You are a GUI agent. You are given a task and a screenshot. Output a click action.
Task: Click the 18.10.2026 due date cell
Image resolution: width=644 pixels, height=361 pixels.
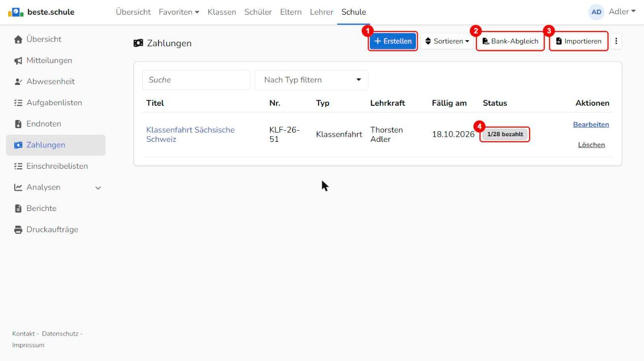pyautogui.click(x=453, y=135)
